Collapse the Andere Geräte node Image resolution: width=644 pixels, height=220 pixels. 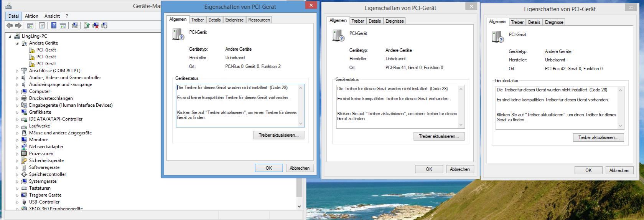pyautogui.click(x=17, y=43)
